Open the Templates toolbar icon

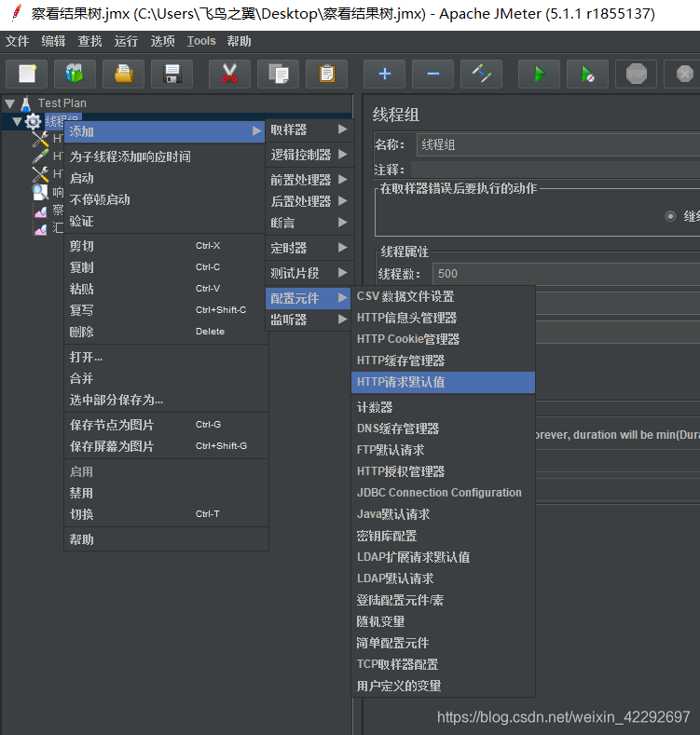tap(75, 74)
